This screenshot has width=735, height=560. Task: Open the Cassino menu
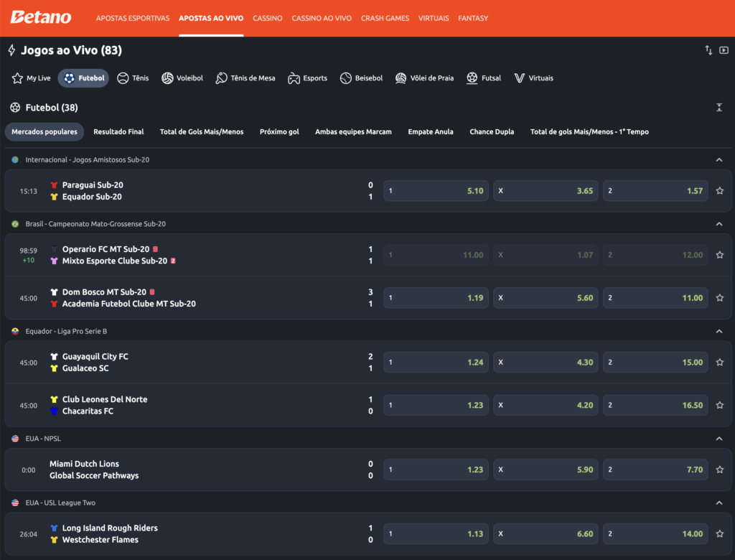pos(268,18)
